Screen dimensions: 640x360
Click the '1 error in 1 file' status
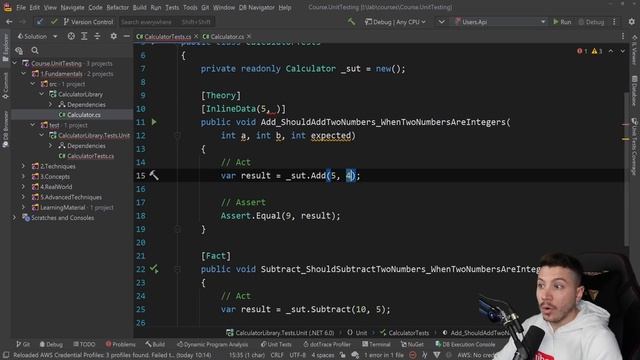[384, 355]
